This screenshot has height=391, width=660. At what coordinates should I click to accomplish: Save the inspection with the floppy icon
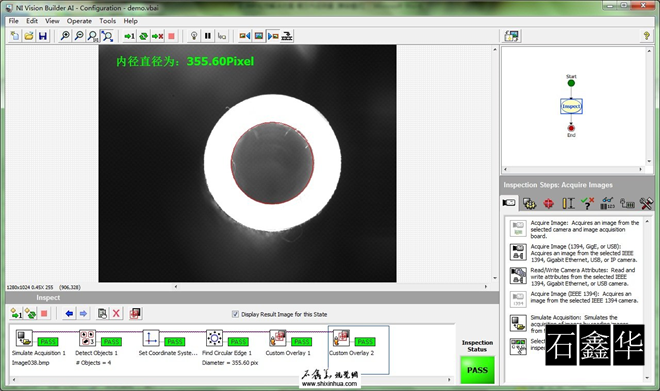(43, 36)
